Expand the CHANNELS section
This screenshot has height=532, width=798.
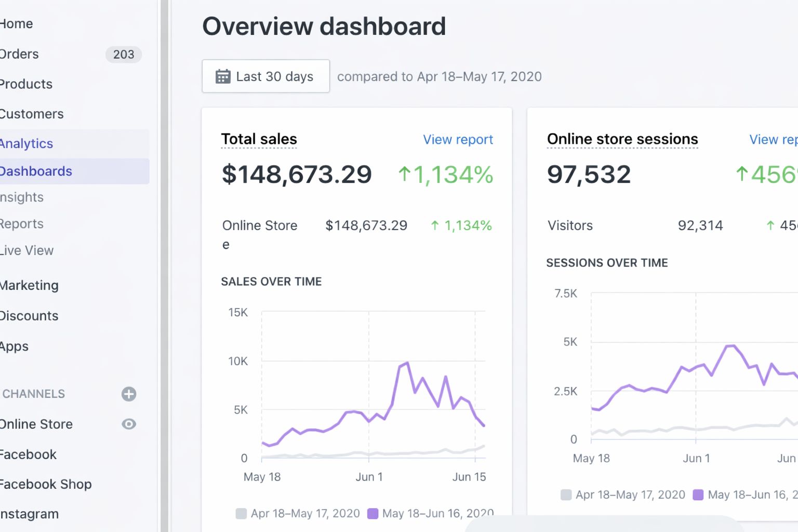coord(33,394)
